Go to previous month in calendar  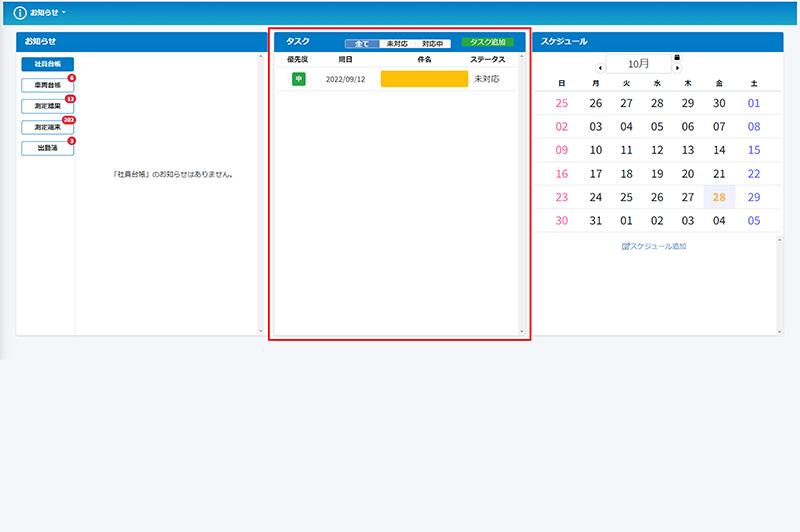tap(600, 68)
